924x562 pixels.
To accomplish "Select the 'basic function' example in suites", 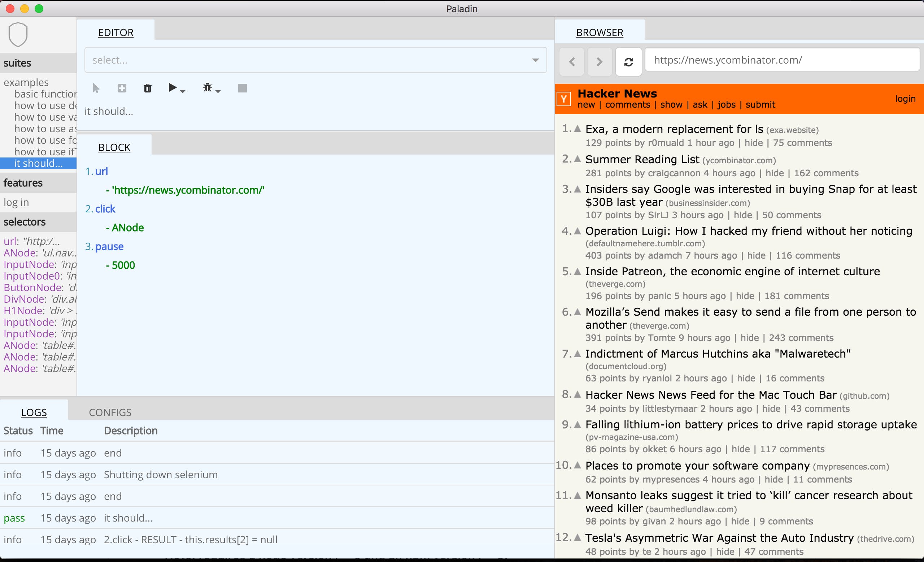I will (x=45, y=94).
